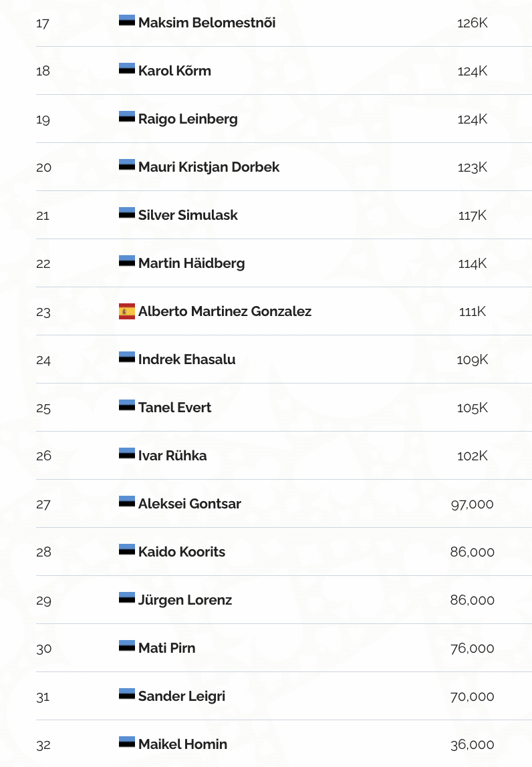Click Estonian flag beside Maksim Belomestnõi
Screen dimensions: 532x767
tap(127, 21)
